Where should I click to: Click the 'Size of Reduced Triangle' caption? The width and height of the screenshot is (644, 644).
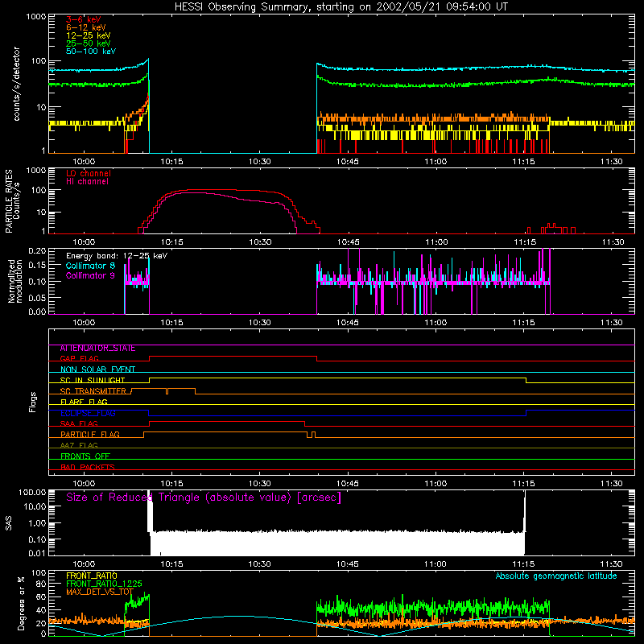pos(204,497)
